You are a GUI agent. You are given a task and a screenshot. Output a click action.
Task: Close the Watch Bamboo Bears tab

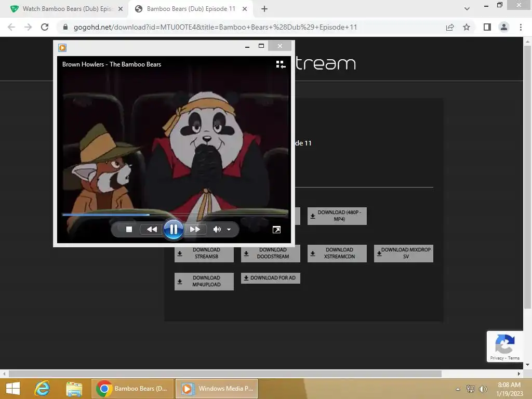click(x=121, y=9)
